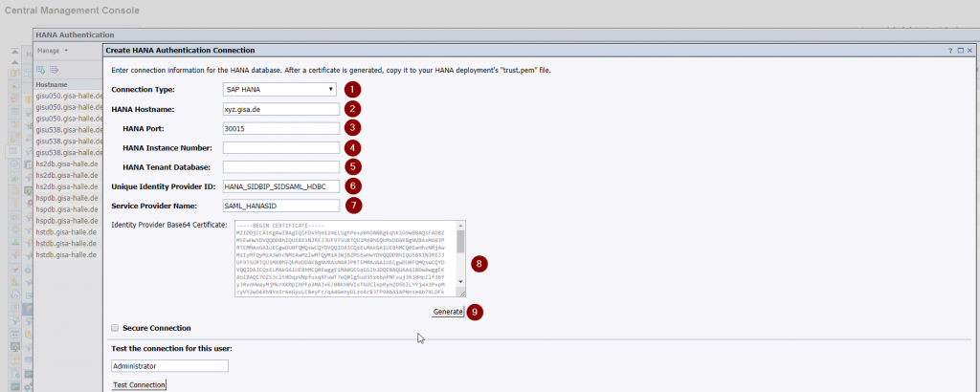The image size is (980, 392).
Task: Click the Administrator test user field
Action: (169, 366)
